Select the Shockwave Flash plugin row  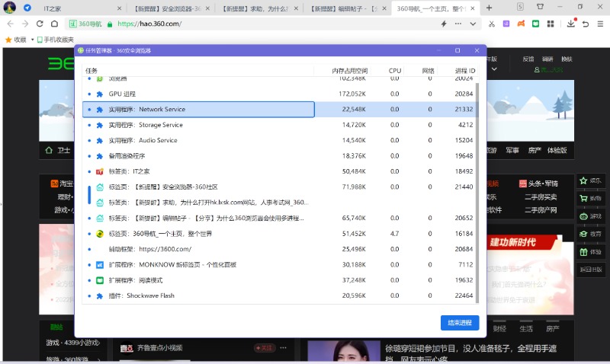click(x=278, y=295)
